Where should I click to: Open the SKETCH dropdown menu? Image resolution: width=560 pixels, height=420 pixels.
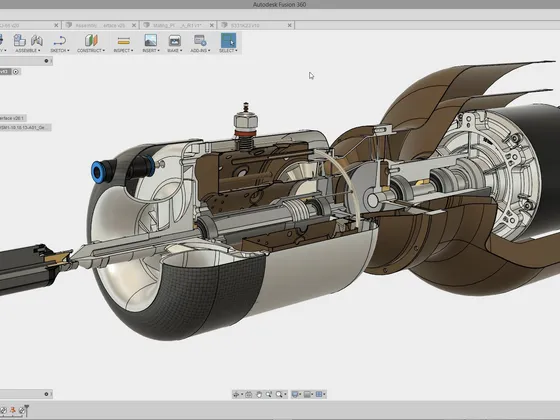point(60,51)
